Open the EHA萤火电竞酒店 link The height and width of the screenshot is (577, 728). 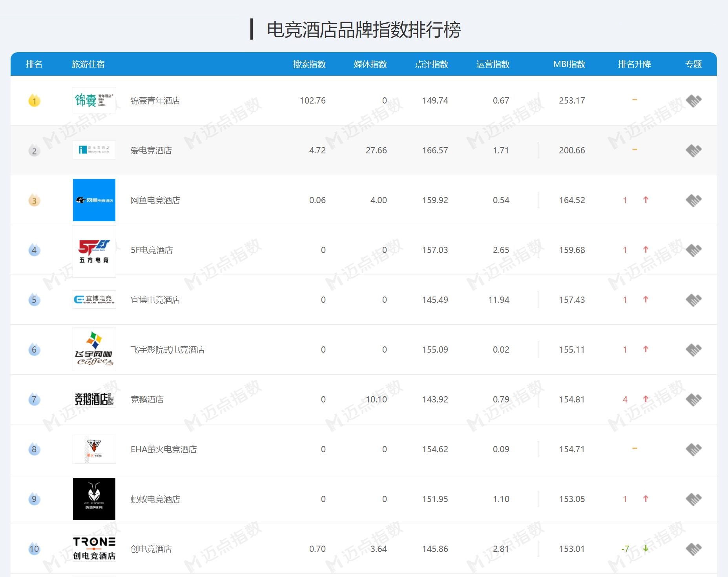click(x=164, y=450)
